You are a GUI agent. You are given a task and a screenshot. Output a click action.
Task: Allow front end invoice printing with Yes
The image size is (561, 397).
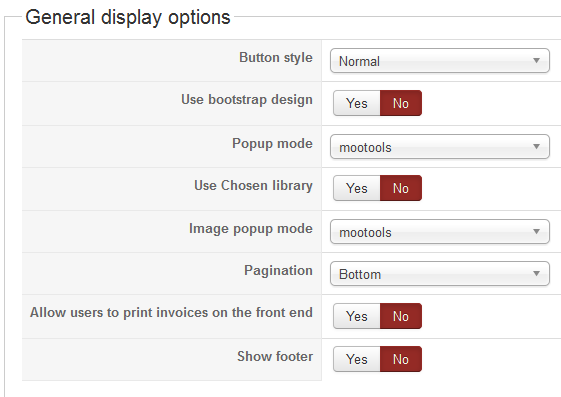[357, 316]
